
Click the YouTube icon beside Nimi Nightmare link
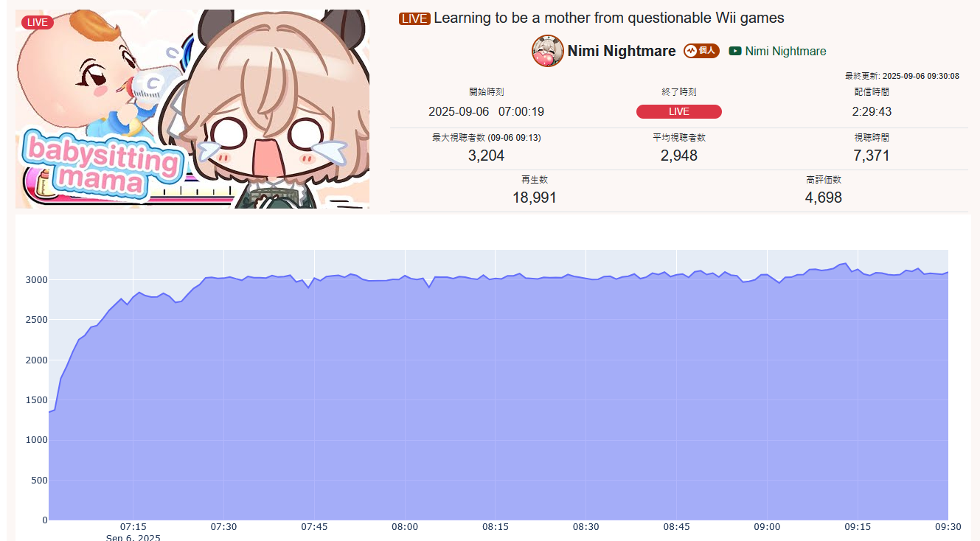pos(735,51)
